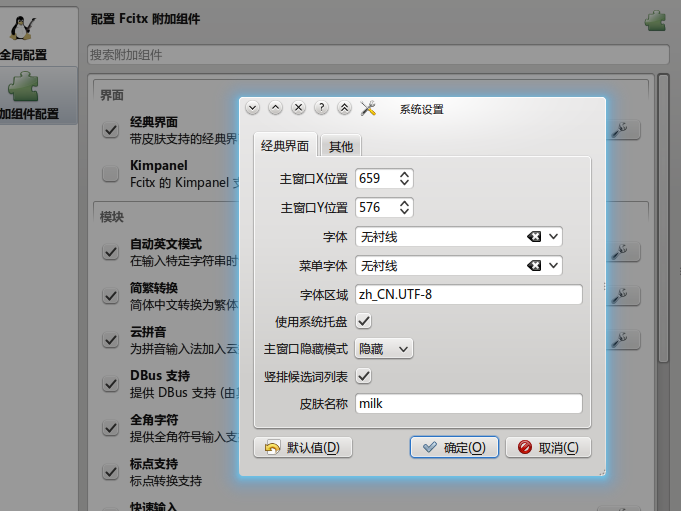The height and width of the screenshot is (511, 681).
Task: Open the 字体 font dropdown arrow
Action: 553,237
